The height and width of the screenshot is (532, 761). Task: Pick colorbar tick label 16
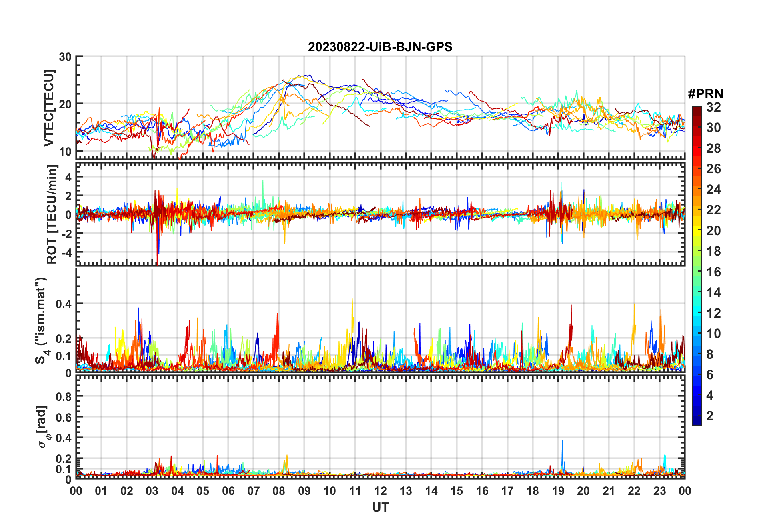click(x=713, y=272)
